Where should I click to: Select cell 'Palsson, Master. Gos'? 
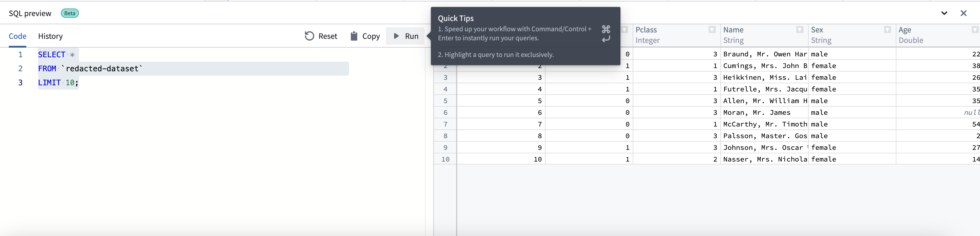click(x=764, y=136)
